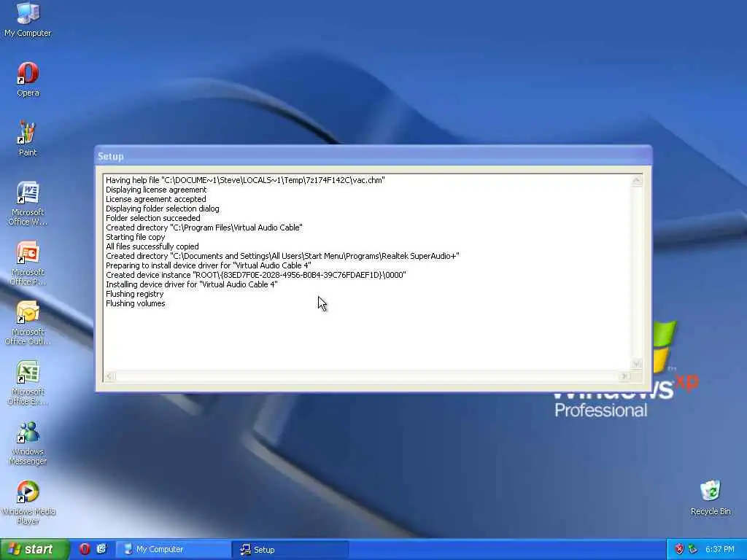Click 'Displaying license agreement' log line

(156, 190)
